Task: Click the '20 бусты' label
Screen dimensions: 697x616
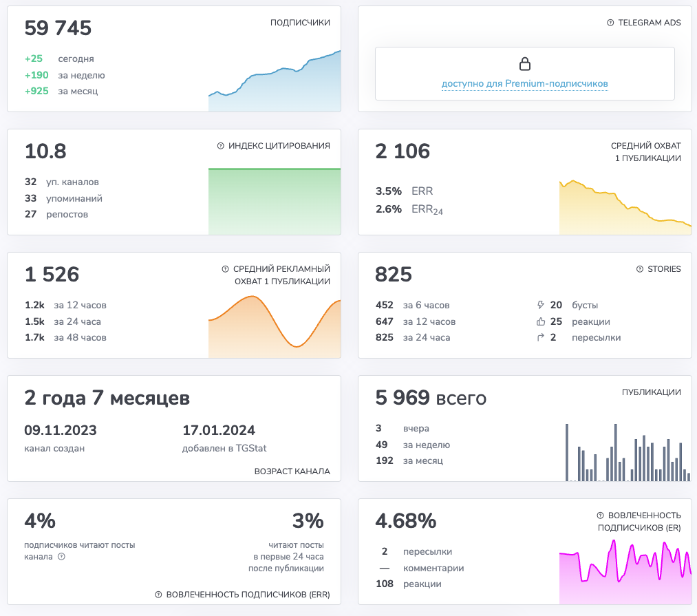Action: point(574,305)
